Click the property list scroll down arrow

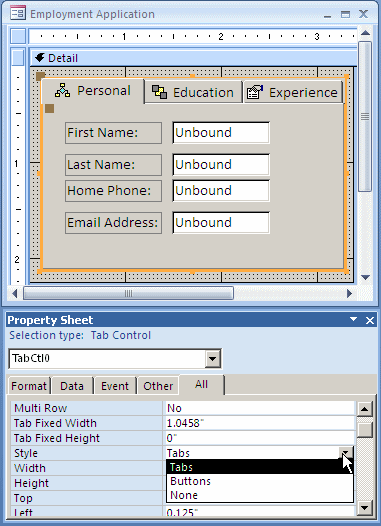pos(365,508)
